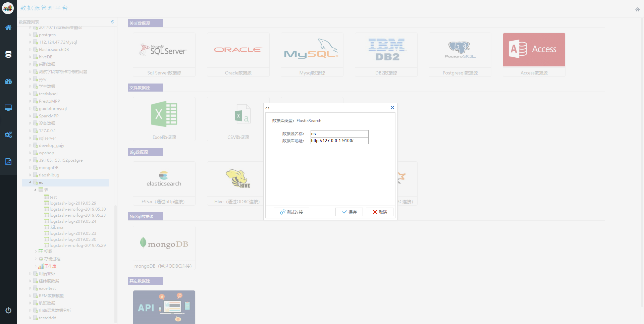The height and width of the screenshot is (324, 644).
Task: Select the SparkMPP tree item
Action: coord(49,116)
